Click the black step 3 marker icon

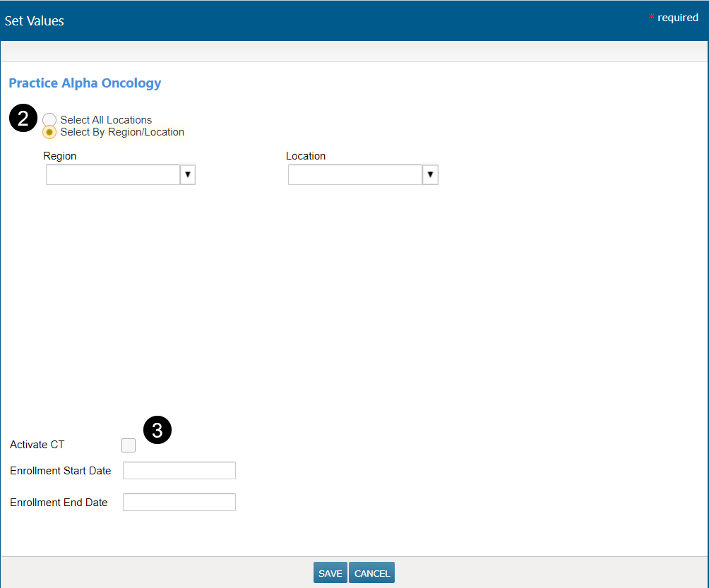coord(157,430)
